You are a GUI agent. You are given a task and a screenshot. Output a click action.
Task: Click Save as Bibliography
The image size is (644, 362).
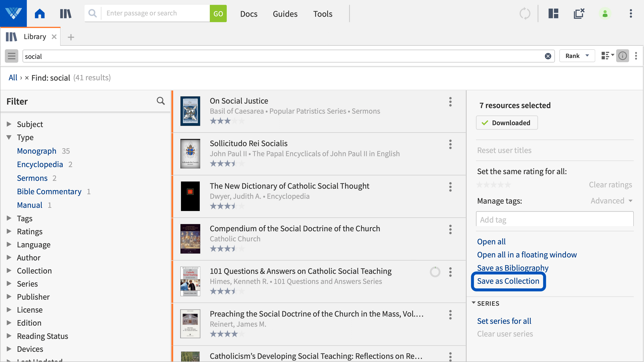coord(513,268)
